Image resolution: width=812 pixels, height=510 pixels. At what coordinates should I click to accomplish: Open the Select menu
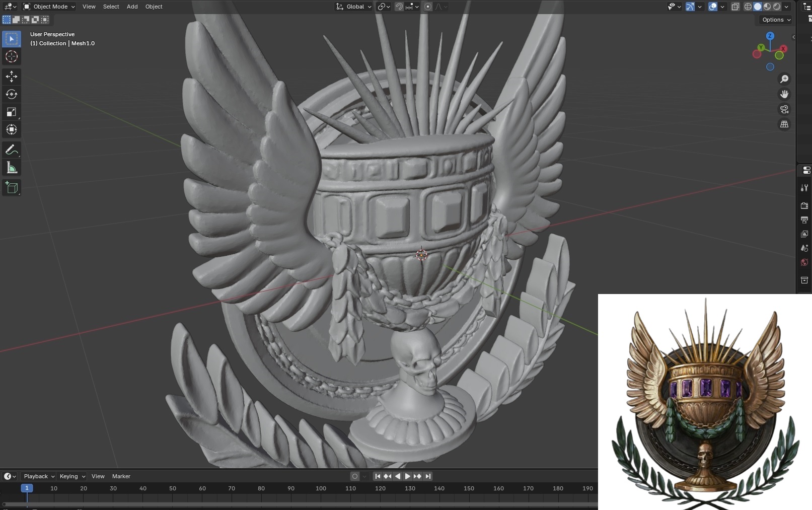(111, 7)
